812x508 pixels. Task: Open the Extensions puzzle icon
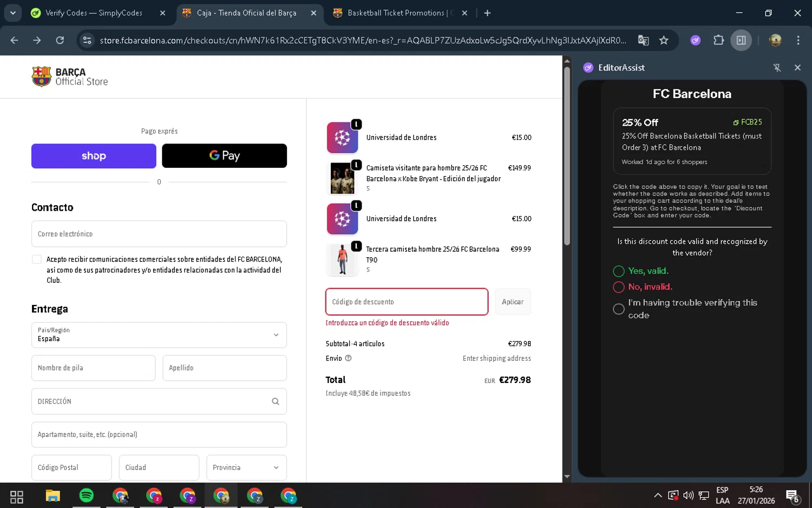tap(718, 40)
